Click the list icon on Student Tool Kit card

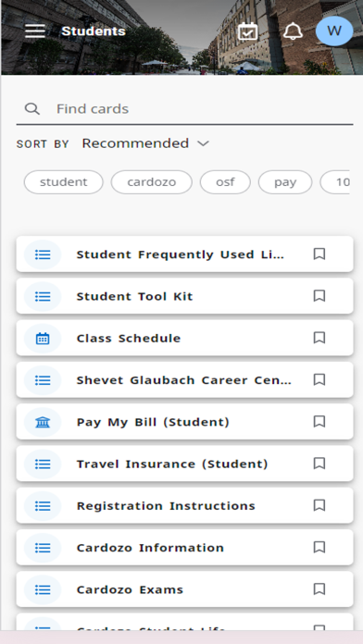tap(43, 296)
